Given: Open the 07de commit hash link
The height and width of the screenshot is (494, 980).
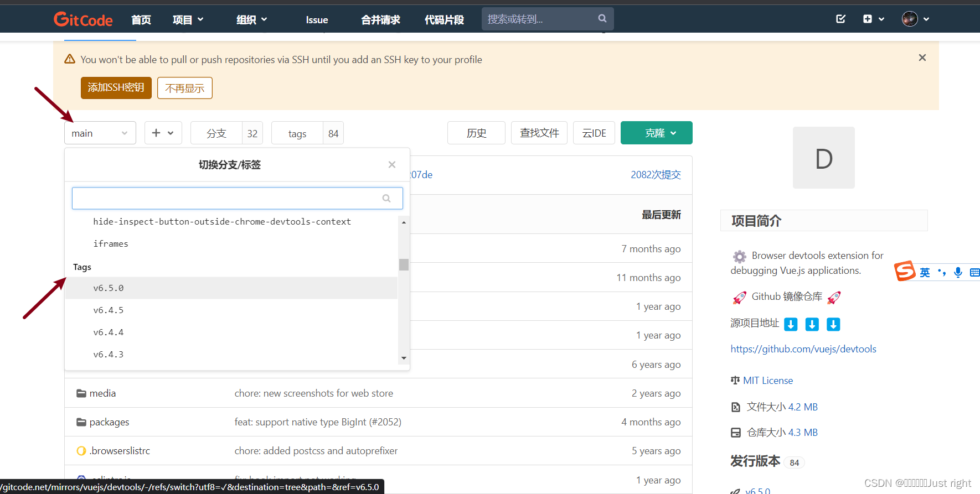Looking at the screenshot, I should [x=421, y=175].
